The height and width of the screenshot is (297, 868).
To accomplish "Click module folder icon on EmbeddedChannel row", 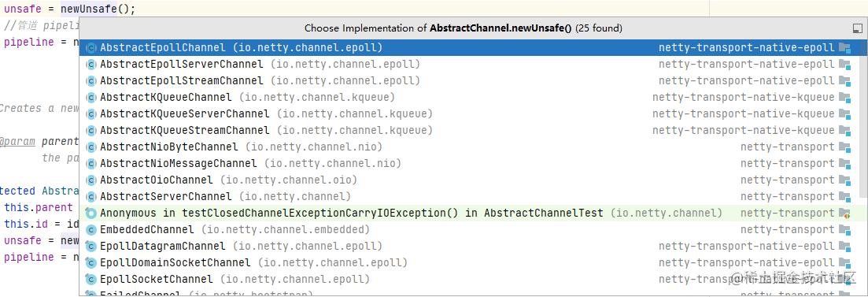I will 844,230.
